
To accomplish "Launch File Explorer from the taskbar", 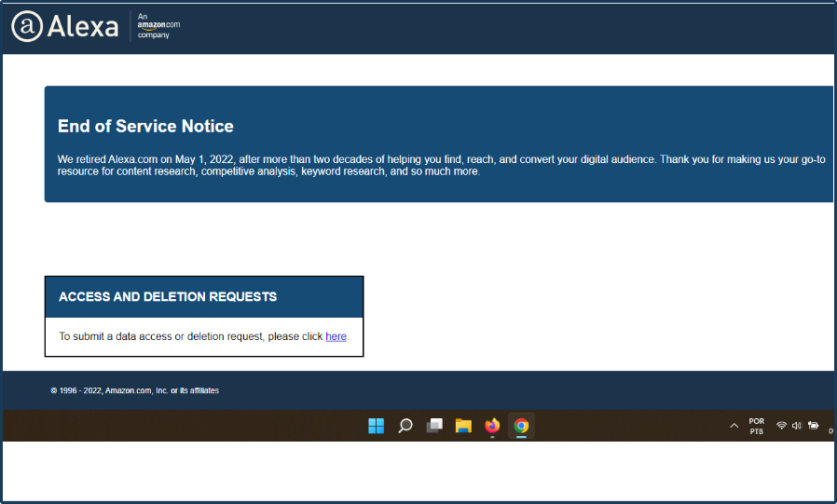I will pyautogui.click(x=463, y=426).
